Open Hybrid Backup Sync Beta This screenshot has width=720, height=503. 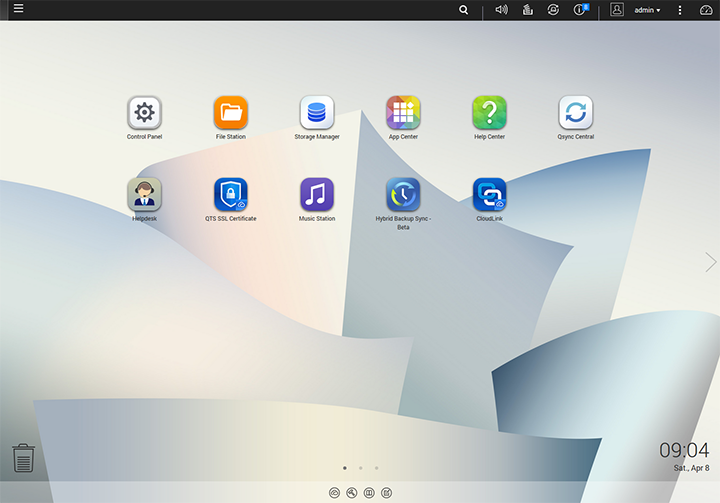pyautogui.click(x=403, y=195)
